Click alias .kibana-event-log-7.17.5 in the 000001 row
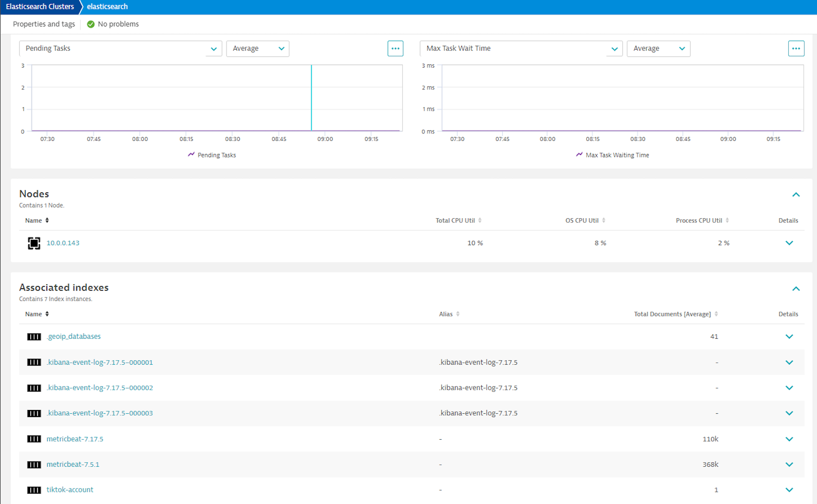This screenshot has width=817, height=504. (478, 362)
